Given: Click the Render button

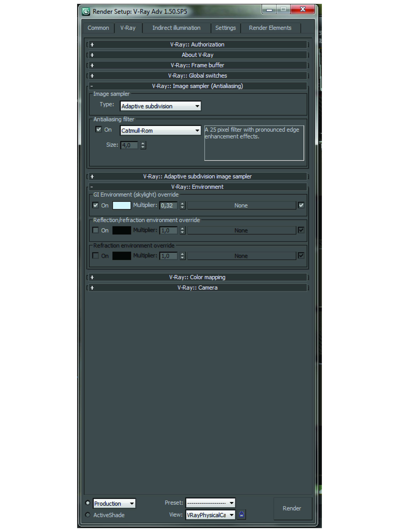Looking at the screenshot, I should tap(292, 508).
